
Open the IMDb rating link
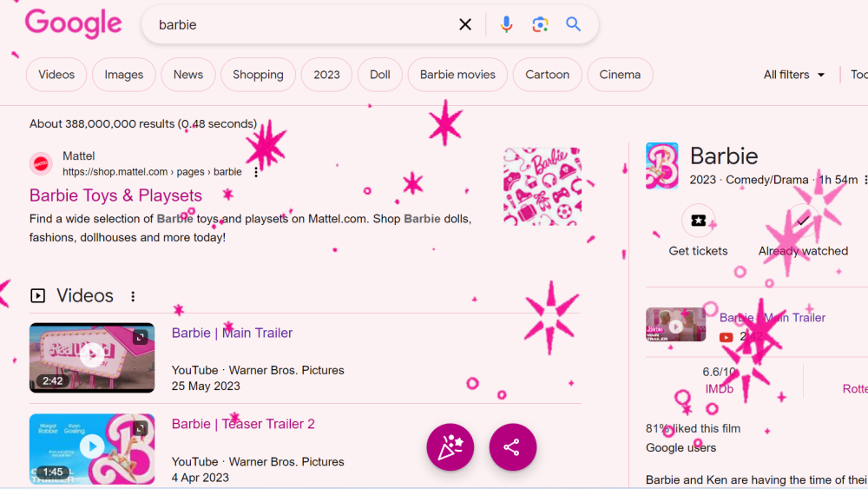click(719, 389)
